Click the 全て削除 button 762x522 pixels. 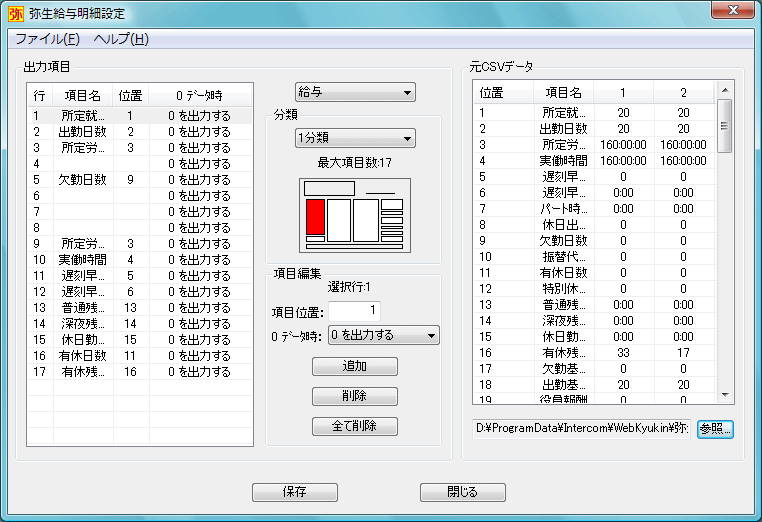(x=355, y=426)
